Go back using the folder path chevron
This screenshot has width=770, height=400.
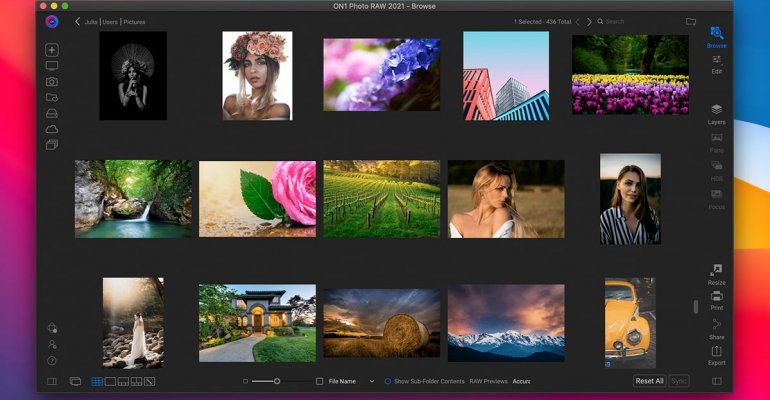(78, 21)
